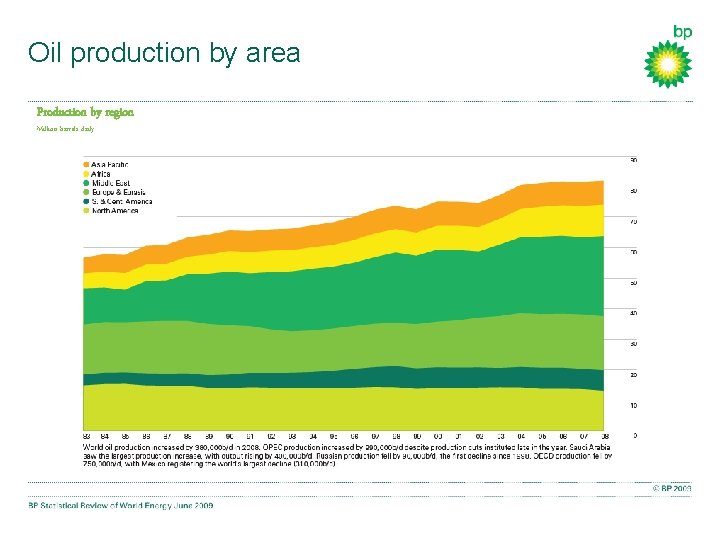Click the 'North America' legend label
Screen dimensions: 720x540
[115, 211]
